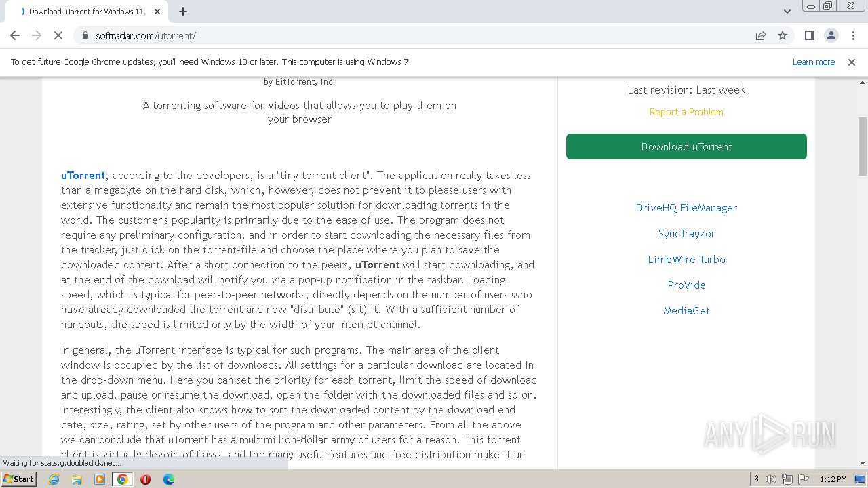Show hidden system tray icons

click(757, 479)
